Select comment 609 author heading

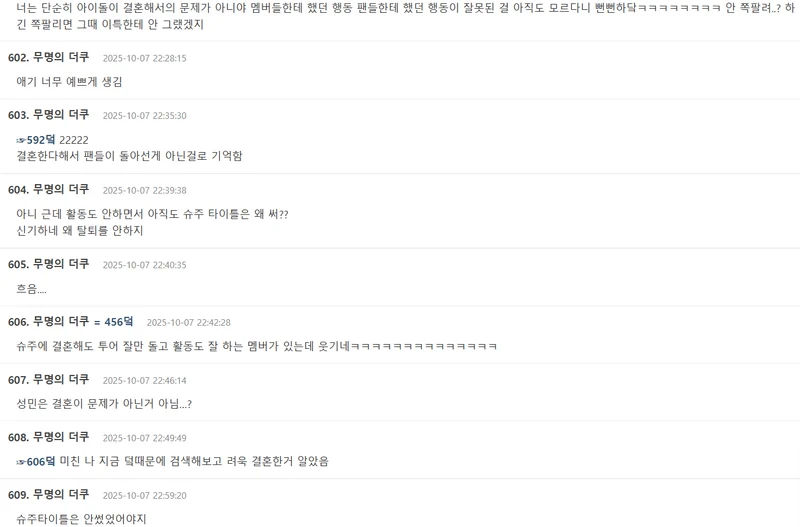click(x=48, y=494)
